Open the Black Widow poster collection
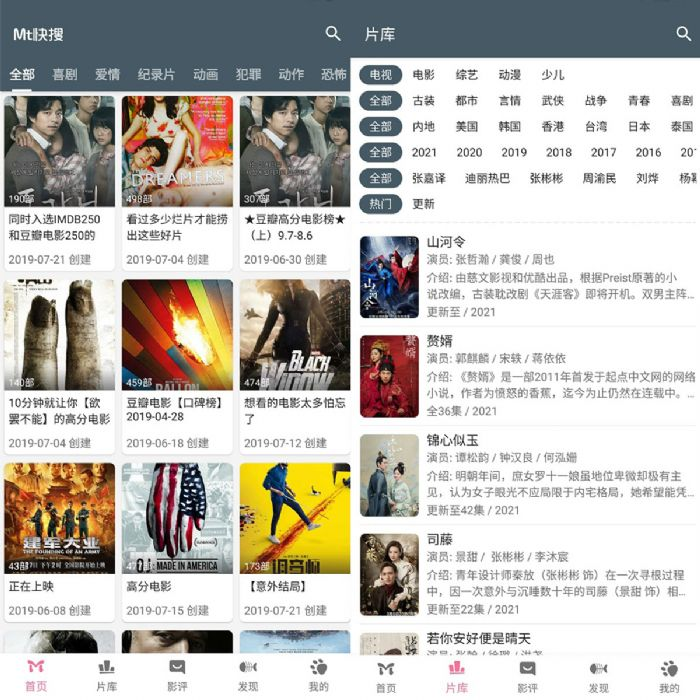 [294, 335]
